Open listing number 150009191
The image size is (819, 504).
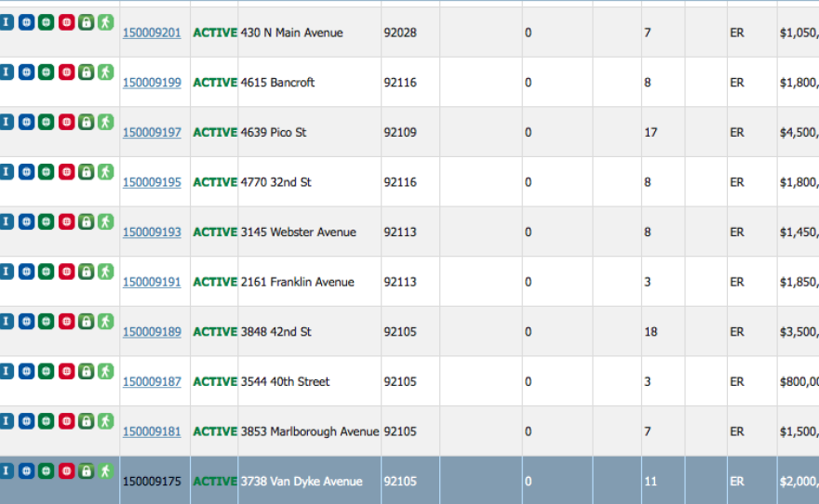(152, 283)
